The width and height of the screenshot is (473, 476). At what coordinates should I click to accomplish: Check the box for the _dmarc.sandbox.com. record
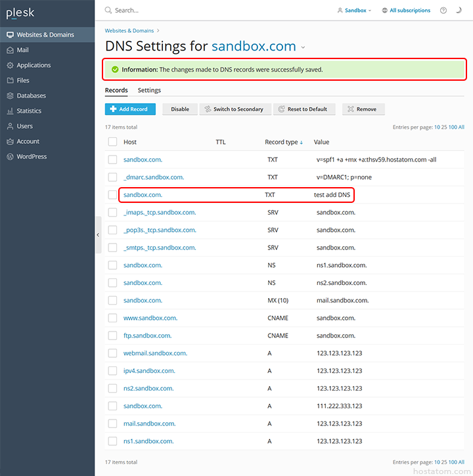click(112, 177)
